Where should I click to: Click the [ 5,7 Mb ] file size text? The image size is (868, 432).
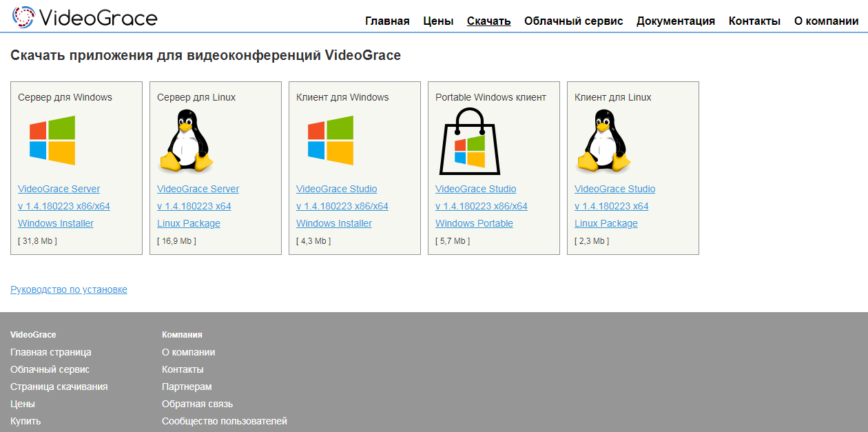click(453, 241)
